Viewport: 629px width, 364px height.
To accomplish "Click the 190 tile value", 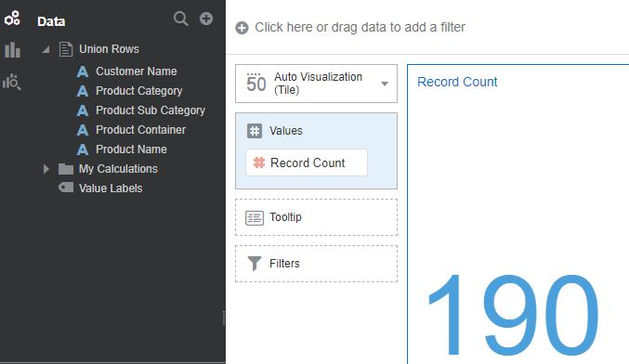I will point(513,316).
